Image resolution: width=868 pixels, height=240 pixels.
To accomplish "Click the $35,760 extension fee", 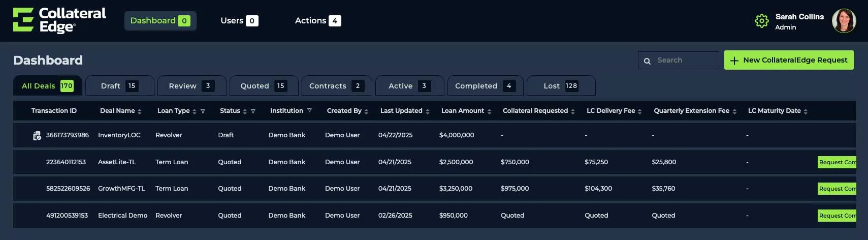I will [663, 189].
